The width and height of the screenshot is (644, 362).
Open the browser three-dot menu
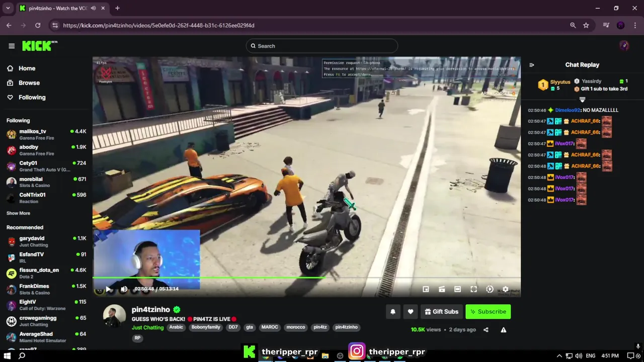coord(635,25)
